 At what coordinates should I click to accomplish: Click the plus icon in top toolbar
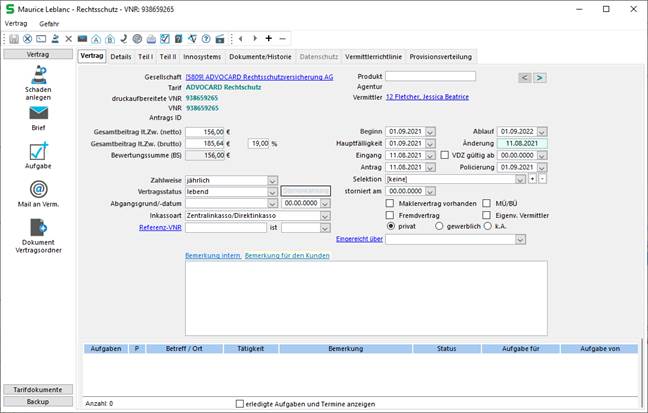pyautogui.click(x=268, y=38)
